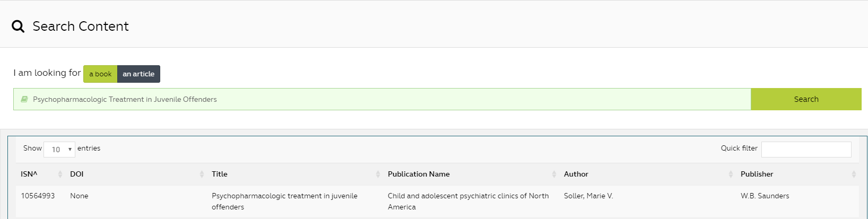
Task: Click the Psychopharmacologic treatment title cell
Action: point(284,202)
